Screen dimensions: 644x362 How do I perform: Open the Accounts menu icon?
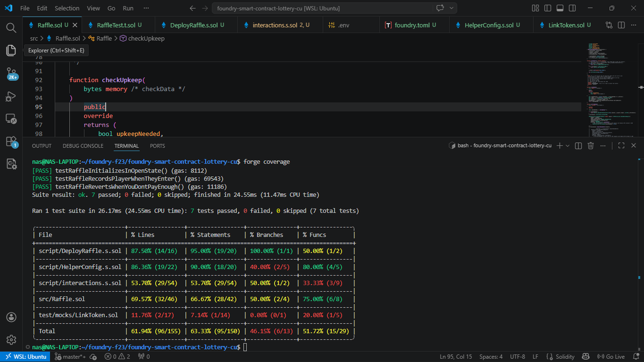[11, 317]
